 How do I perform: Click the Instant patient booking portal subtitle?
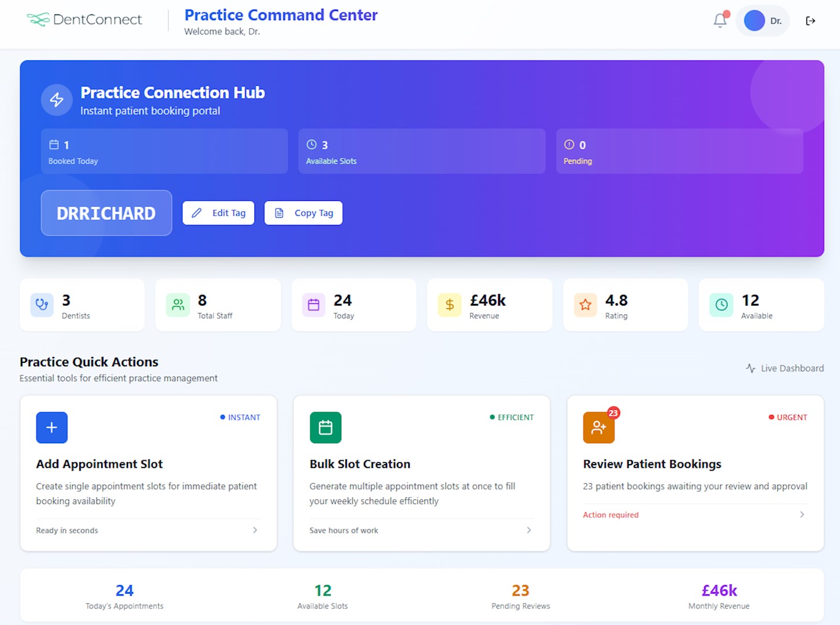pos(150,111)
